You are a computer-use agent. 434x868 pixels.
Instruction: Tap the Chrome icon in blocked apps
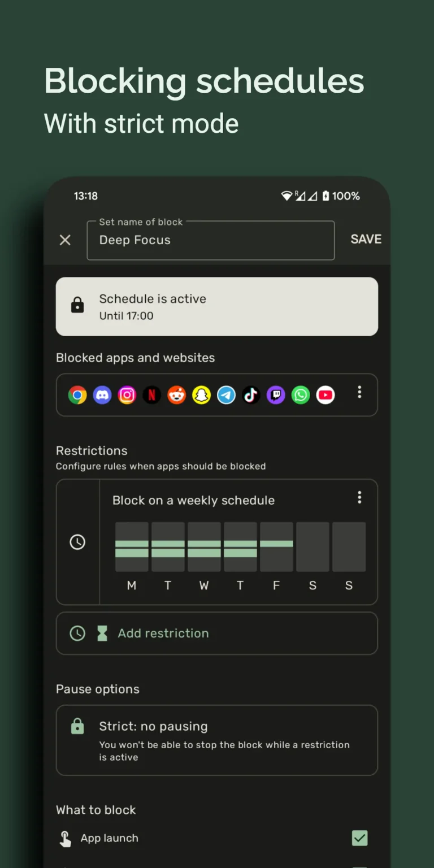point(77,395)
